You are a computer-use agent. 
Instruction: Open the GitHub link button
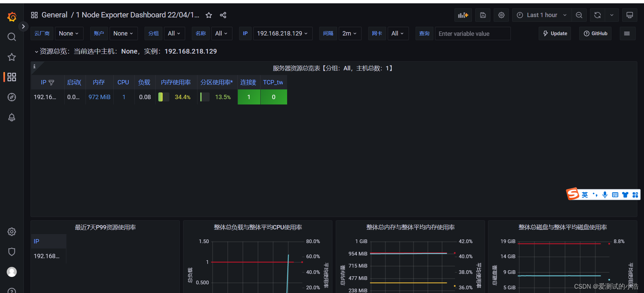click(x=595, y=33)
